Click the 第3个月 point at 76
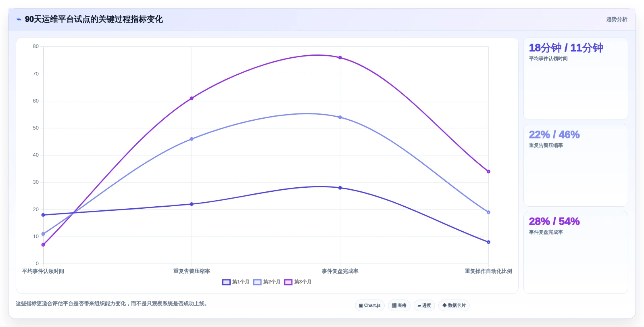The image size is (644, 327). point(340,58)
